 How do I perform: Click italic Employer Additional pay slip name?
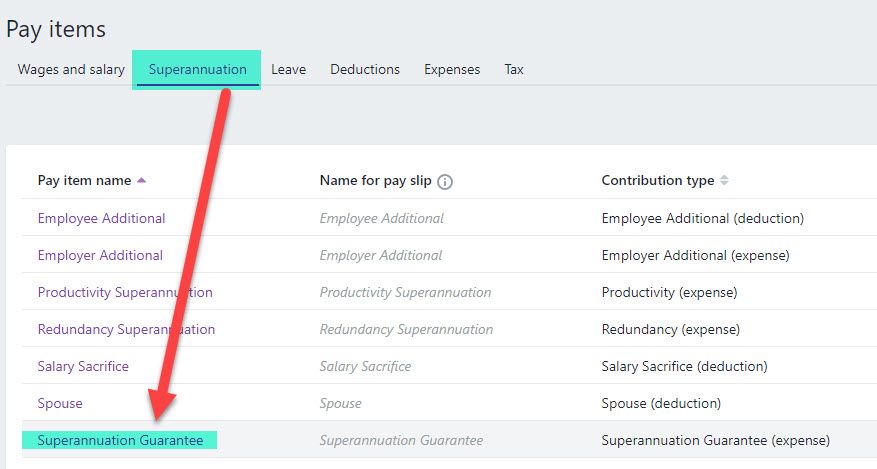pyautogui.click(x=381, y=255)
